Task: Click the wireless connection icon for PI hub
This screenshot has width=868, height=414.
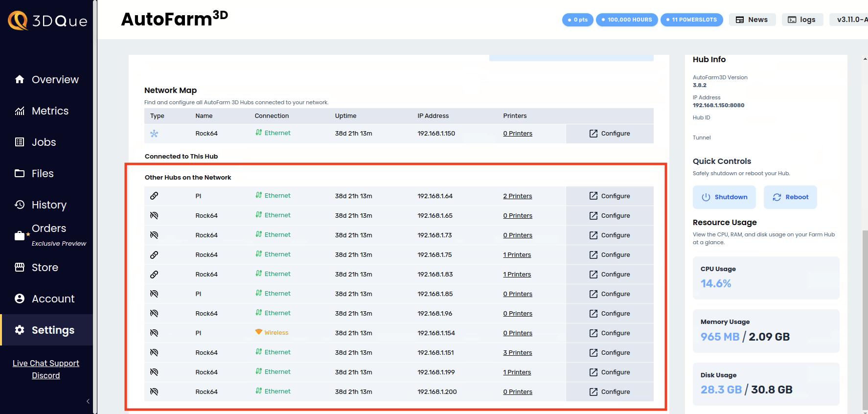Action: [x=259, y=332]
